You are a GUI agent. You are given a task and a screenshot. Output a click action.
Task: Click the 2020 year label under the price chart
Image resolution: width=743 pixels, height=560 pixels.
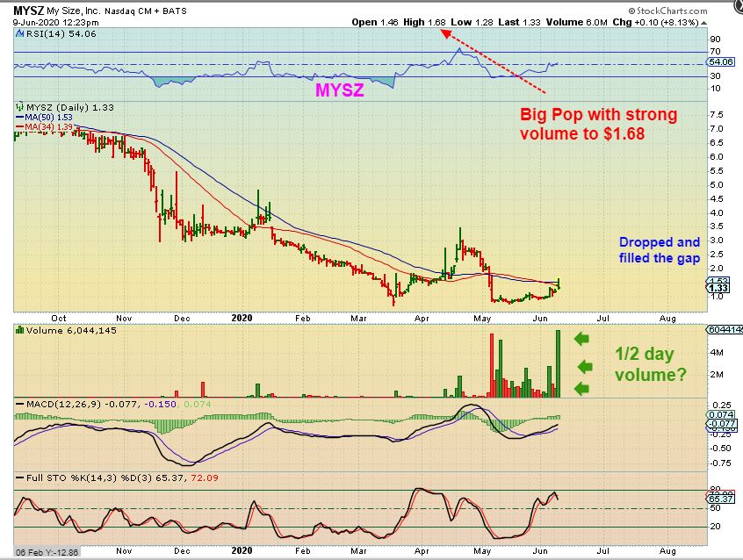(x=242, y=319)
